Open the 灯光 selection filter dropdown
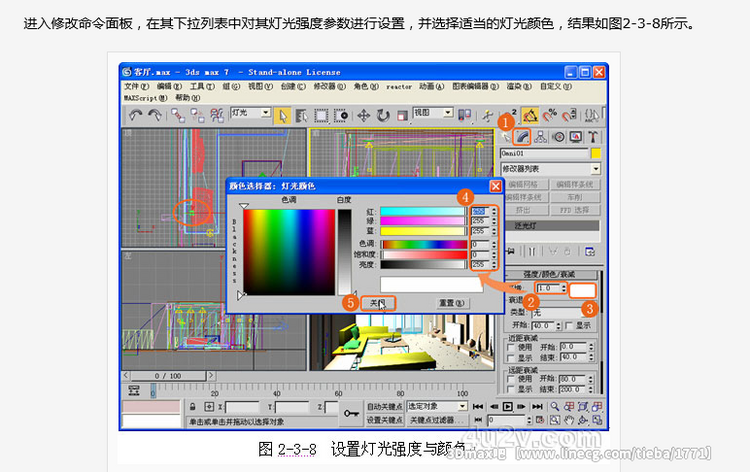Screen dimensions: 750x472 [x=251, y=113]
